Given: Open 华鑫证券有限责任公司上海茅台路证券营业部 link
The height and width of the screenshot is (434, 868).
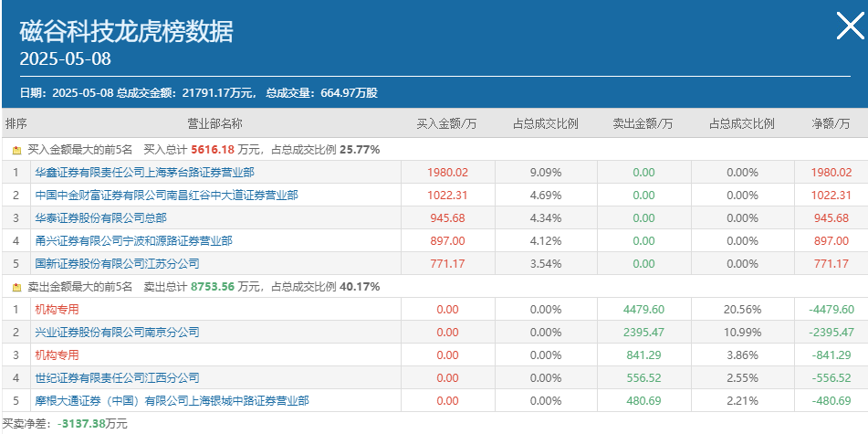Looking at the screenshot, I should tap(144, 173).
